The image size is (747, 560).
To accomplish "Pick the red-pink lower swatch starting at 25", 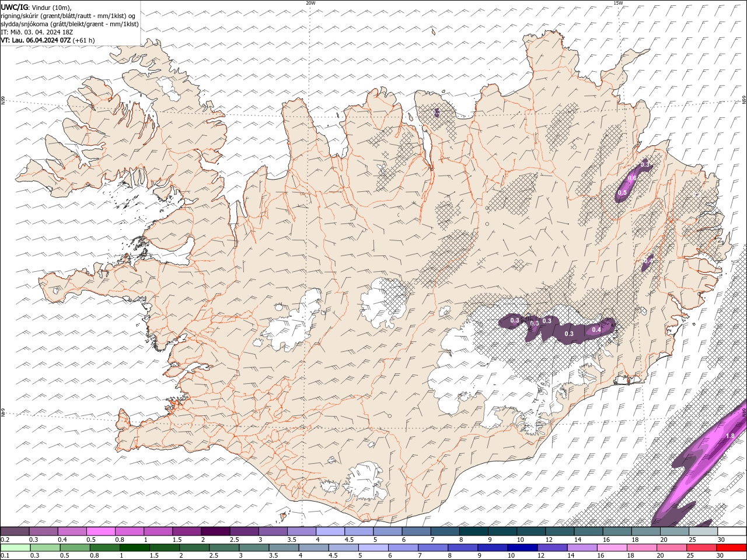I will tap(701, 548).
